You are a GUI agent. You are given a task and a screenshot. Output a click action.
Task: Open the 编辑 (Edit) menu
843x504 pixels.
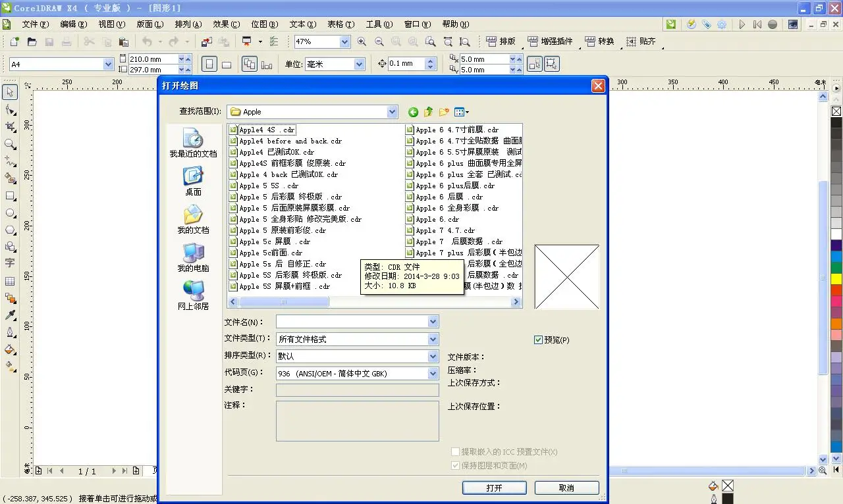coord(73,24)
